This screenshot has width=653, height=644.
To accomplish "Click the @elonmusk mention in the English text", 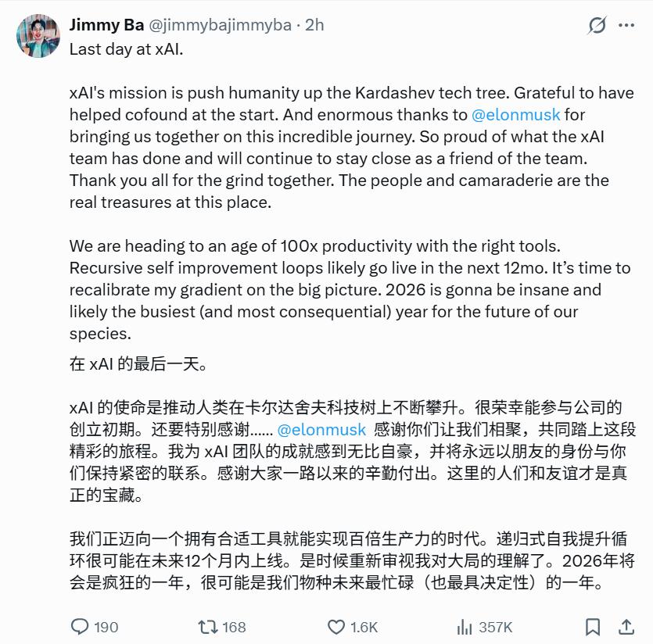I will click(515, 115).
